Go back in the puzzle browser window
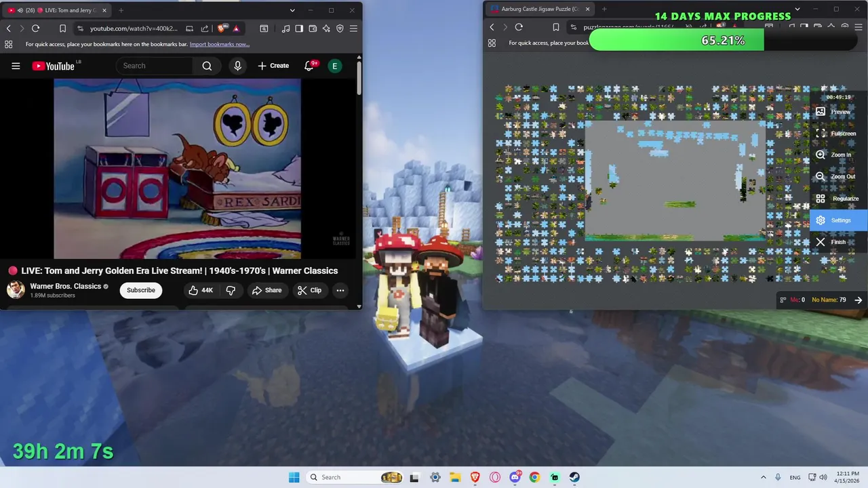The image size is (868, 488). pyautogui.click(x=492, y=27)
